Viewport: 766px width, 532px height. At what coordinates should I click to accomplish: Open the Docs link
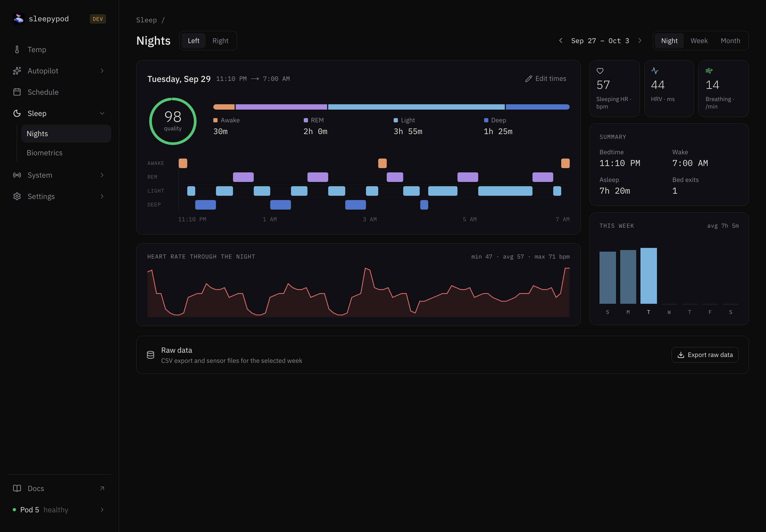pyautogui.click(x=59, y=488)
